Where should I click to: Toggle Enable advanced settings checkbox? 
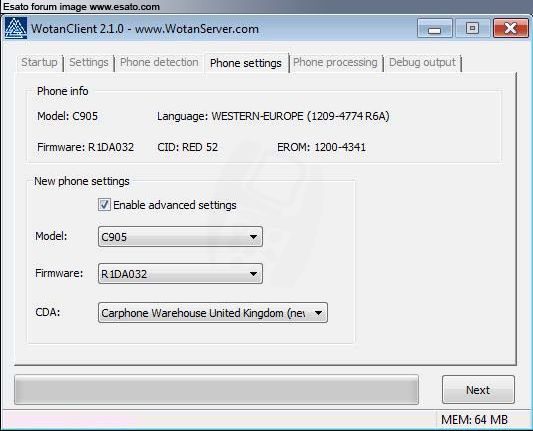click(104, 205)
